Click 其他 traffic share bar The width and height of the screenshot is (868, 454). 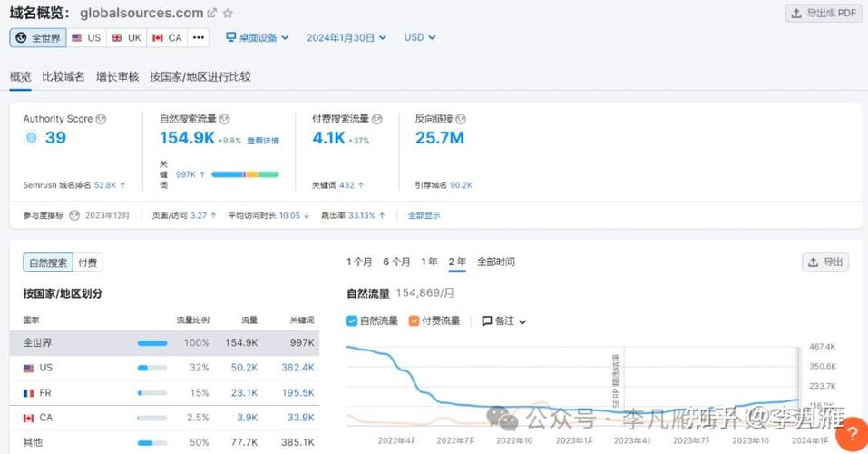coord(152,443)
